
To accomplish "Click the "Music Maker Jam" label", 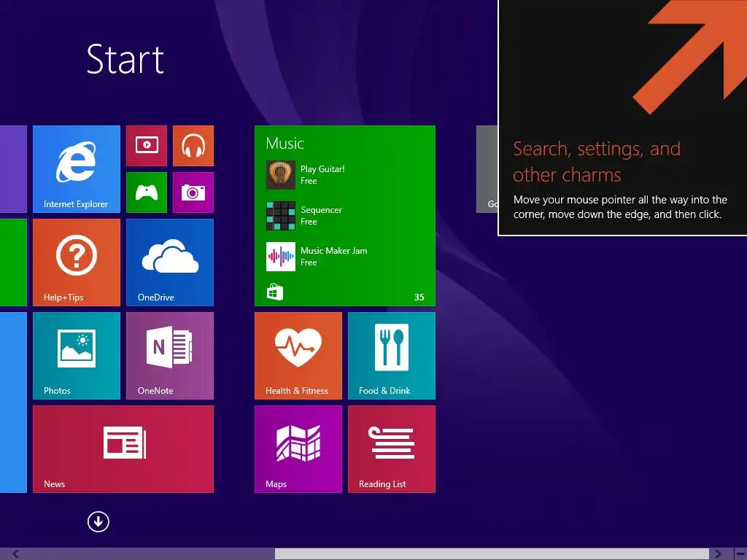I will click(x=334, y=251).
